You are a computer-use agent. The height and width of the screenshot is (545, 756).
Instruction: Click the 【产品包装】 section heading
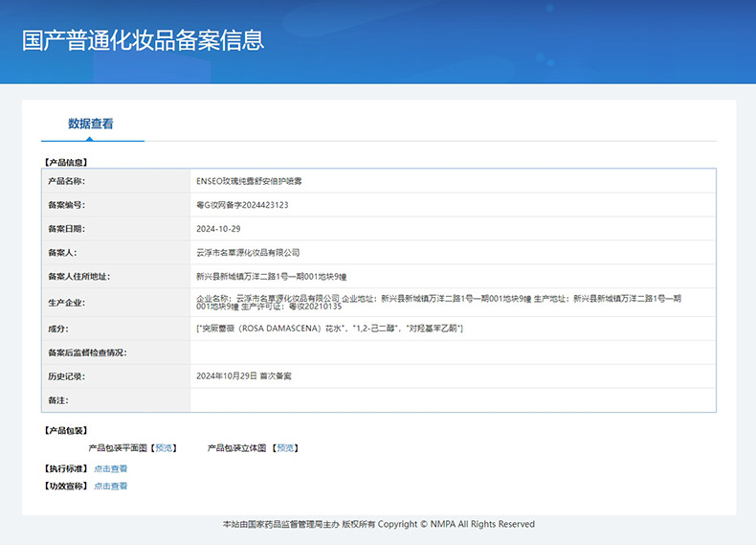click(x=66, y=430)
